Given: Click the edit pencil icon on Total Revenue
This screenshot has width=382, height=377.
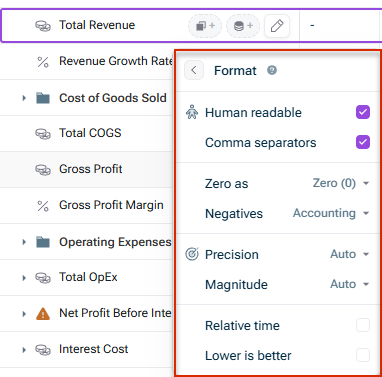Looking at the screenshot, I should (277, 26).
